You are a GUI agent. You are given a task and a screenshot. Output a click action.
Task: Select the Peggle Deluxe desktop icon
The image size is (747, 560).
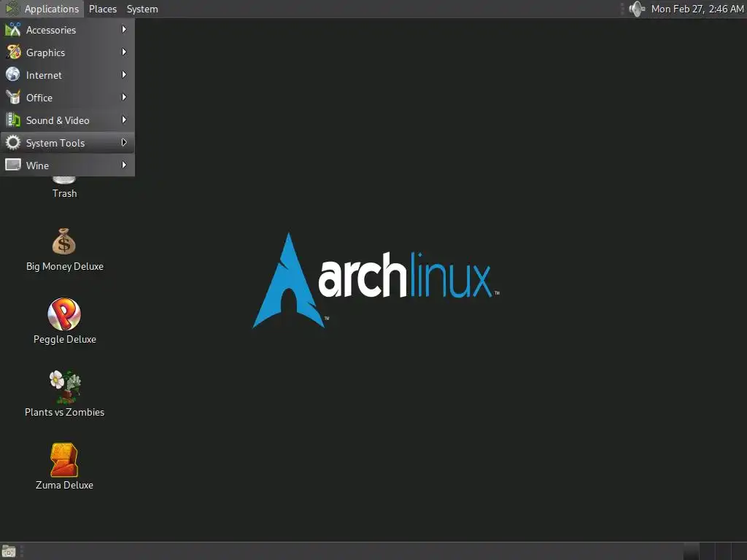click(x=64, y=314)
